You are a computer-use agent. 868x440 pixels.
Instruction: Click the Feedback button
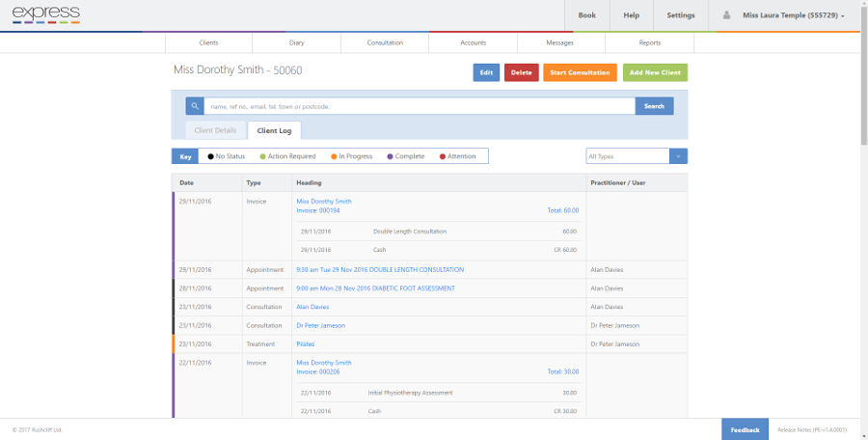coord(745,429)
